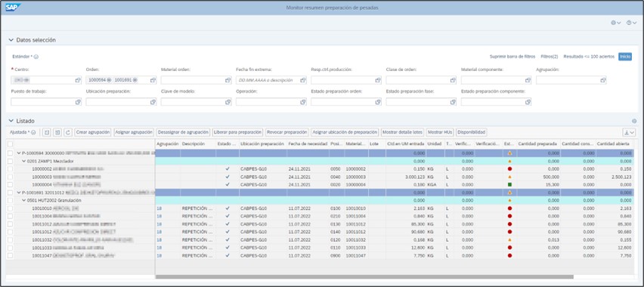Open value help for Estado preparación orden
This screenshot has width=644, height=287.
click(x=378, y=102)
